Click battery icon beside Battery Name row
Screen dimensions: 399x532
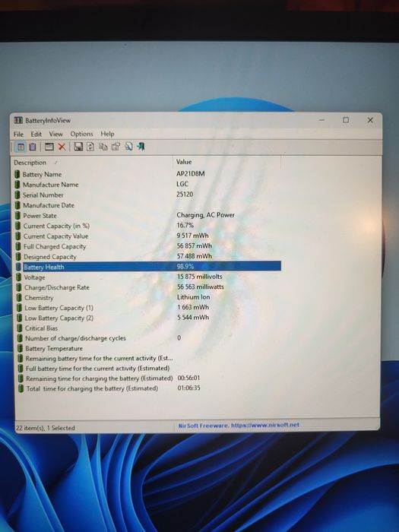coord(17,174)
